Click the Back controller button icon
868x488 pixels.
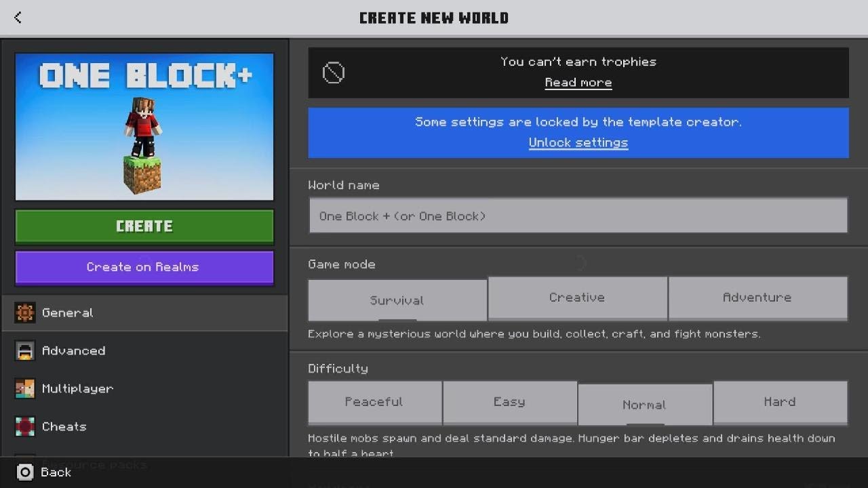24,472
